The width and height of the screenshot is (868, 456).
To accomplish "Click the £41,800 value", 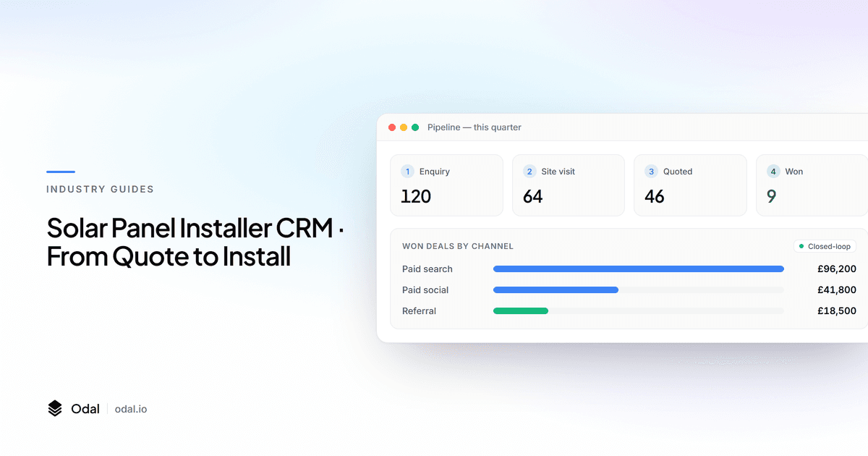I will [837, 290].
